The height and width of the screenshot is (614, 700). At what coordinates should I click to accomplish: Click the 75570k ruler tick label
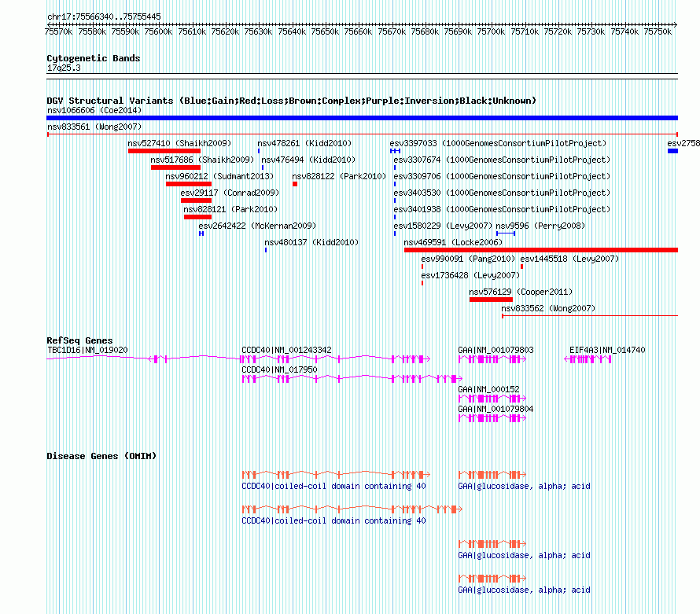pos(58,31)
